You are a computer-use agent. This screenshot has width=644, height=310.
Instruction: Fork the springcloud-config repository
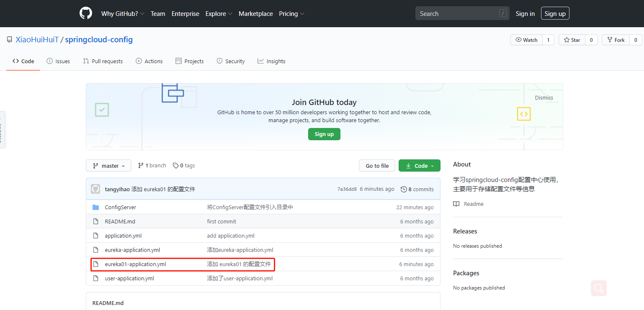tap(616, 40)
